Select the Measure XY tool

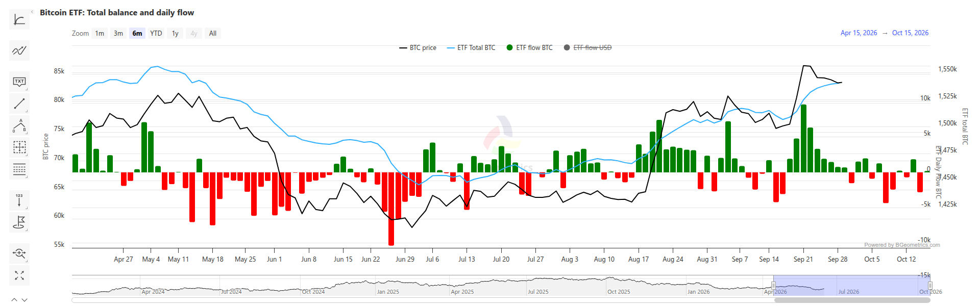19,147
